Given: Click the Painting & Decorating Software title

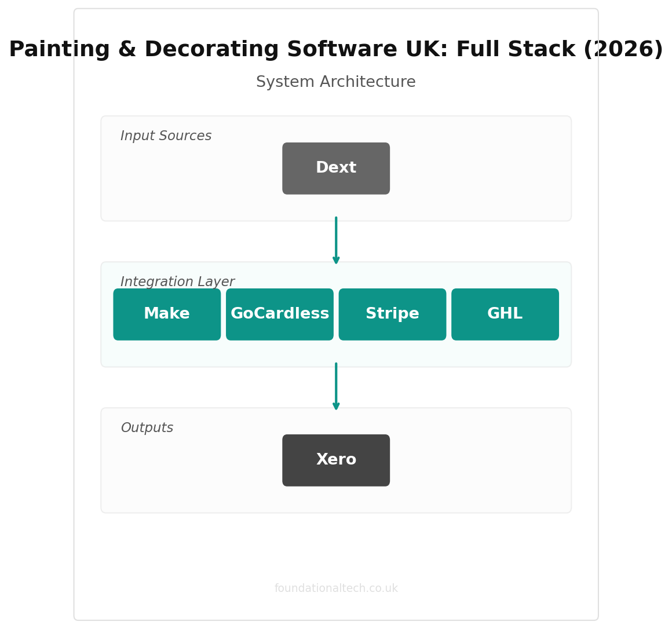Looking at the screenshot, I should tap(336, 49).
